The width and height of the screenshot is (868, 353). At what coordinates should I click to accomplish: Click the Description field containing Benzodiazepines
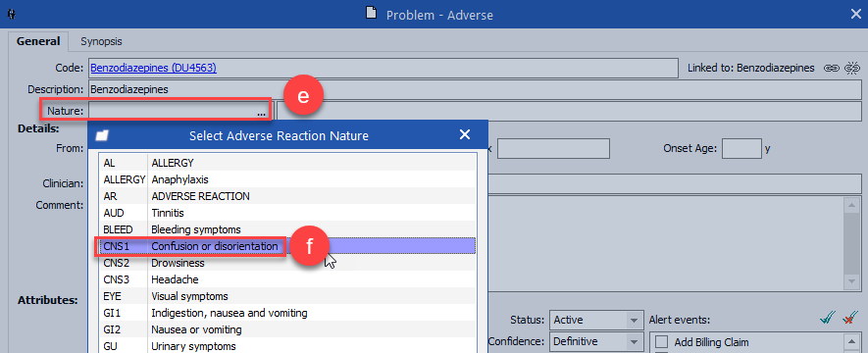[x=475, y=88]
